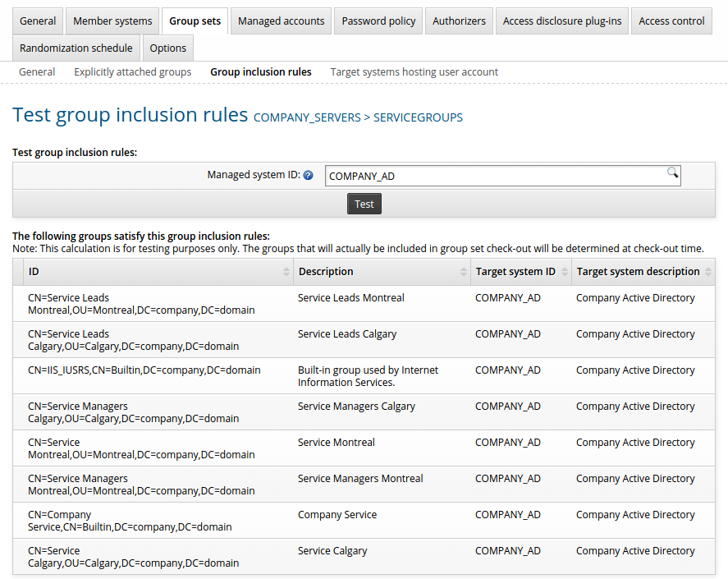
Task: Select the IIS_IUSRS group row
Action: tap(144, 370)
